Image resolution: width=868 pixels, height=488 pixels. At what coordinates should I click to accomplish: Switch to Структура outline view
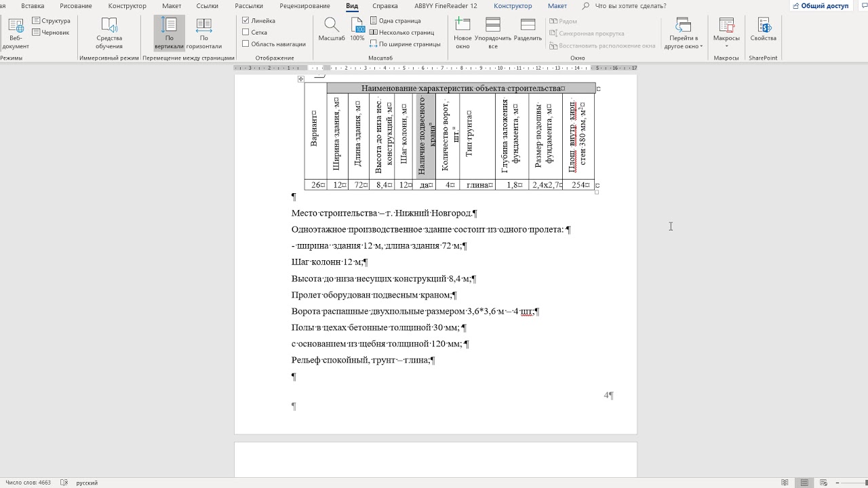(x=51, y=21)
